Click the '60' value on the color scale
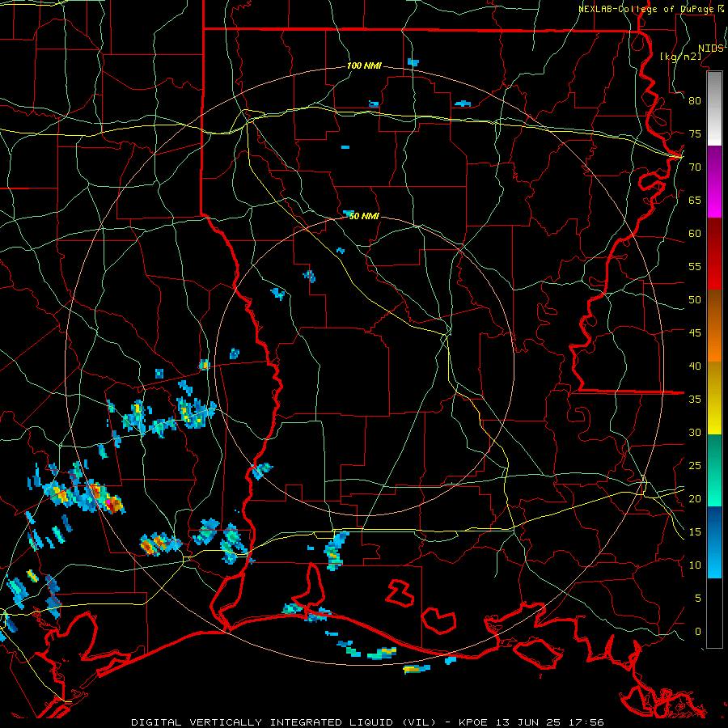 [x=695, y=234]
